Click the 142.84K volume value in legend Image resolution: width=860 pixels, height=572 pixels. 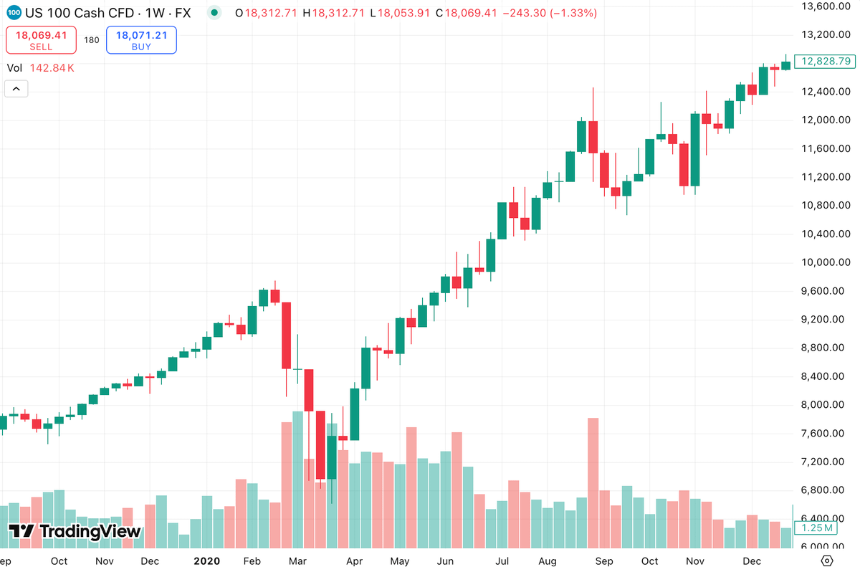click(x=52, y=68)
